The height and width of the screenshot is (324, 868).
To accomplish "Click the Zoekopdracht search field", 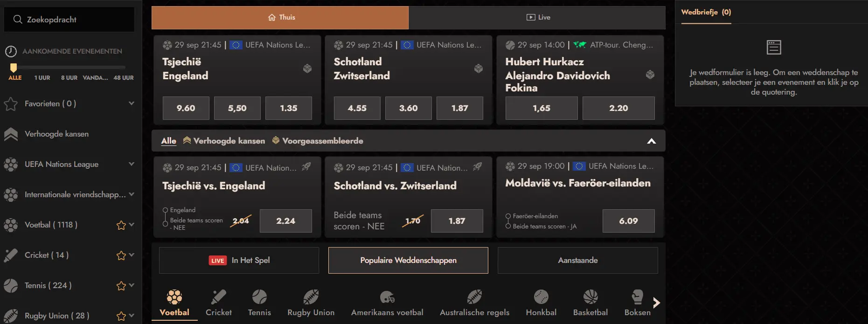I will [69, 19].
